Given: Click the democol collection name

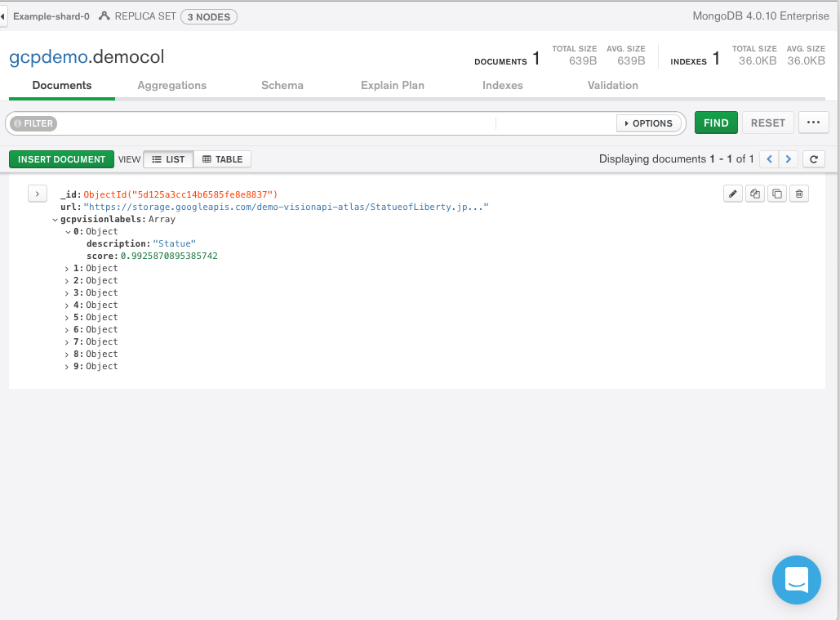Looking at the screenshot, I should click(x=129, y=57).
